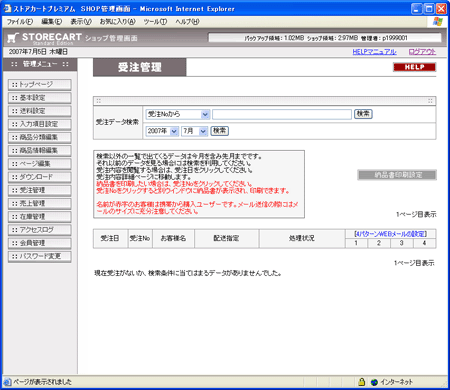Open 売上管理 in the admin menu
Viewport: 450px width, 390px height.
[x=39, y=203]
